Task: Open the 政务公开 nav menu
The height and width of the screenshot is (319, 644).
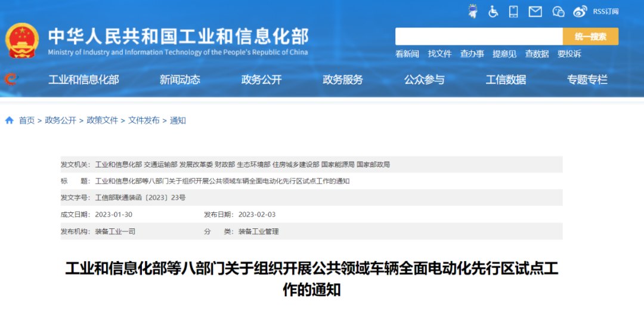Action: point(262,80)
